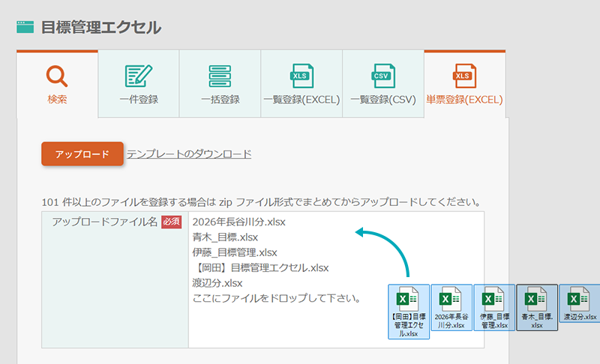Viewport: 600px width, 364px height.
Task: Click the red 必須 required badge
Action: (171, 222)
